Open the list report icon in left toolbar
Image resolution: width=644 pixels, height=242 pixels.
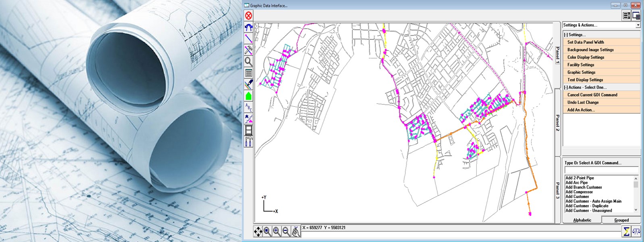[249, 73]
